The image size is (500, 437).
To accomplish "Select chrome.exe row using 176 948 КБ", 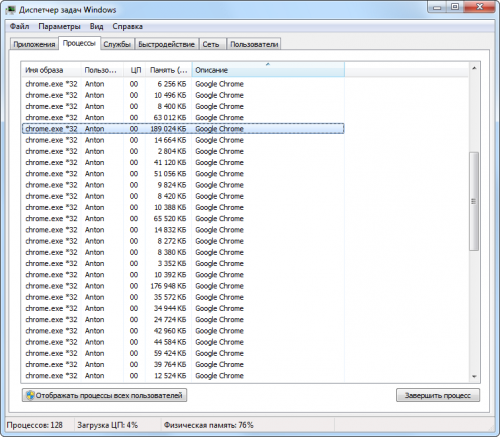I will tap(183, 286).
